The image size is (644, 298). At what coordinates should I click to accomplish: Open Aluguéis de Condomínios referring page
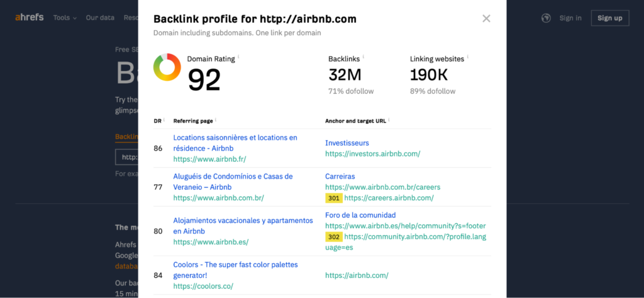[233, 182]
